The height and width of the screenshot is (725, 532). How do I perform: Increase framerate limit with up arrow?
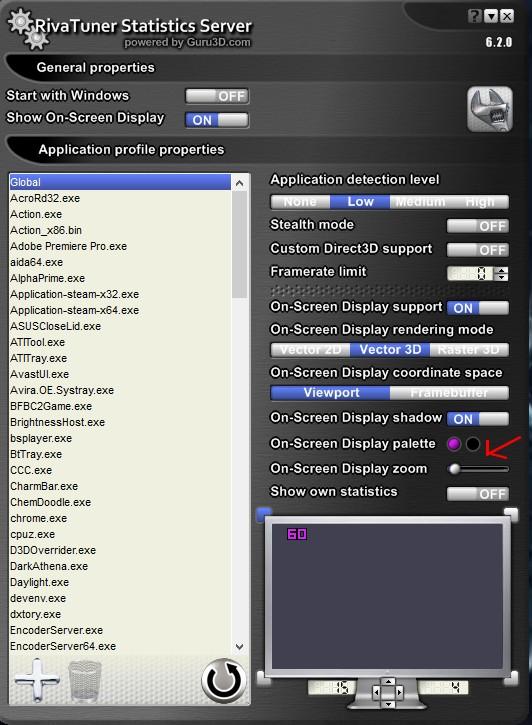501,270
